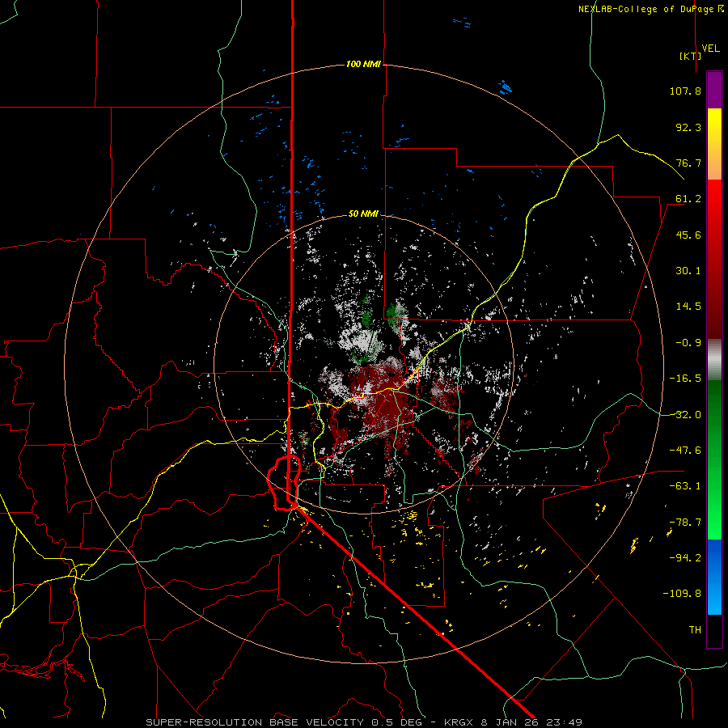This screenshot has width=728, height=728.
Task: Select the 45.6 legend value
Action: 688,235
